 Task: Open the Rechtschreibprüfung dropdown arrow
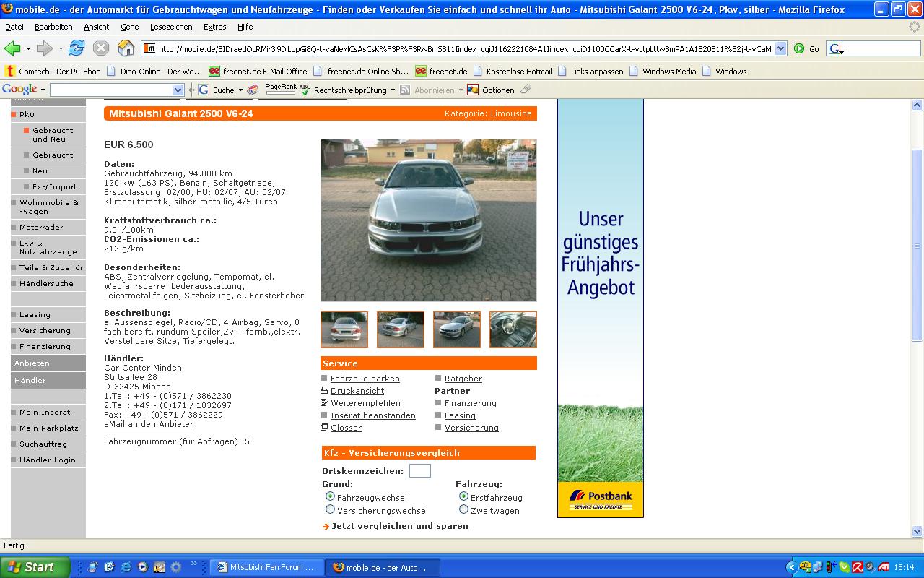(393, 90)
